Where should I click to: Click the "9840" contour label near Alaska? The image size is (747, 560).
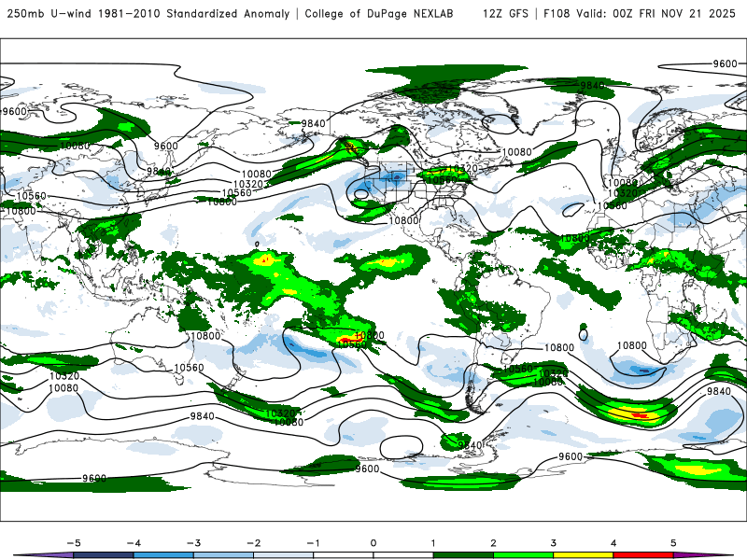point(314,124)
